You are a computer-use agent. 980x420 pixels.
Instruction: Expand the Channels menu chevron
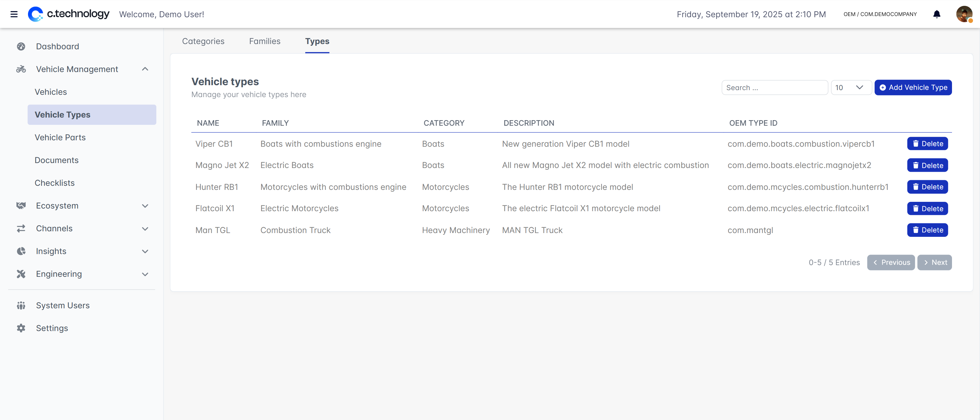point(145,229)
